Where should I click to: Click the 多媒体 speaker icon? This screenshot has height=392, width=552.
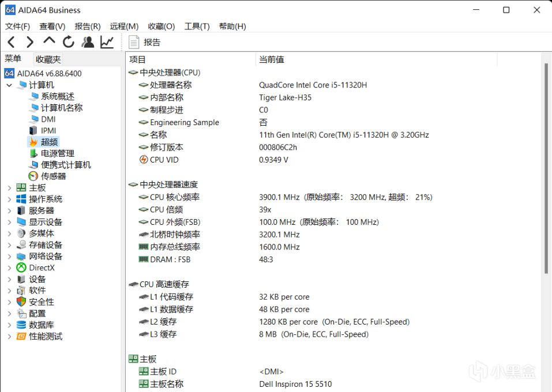[x=21, y=233]
